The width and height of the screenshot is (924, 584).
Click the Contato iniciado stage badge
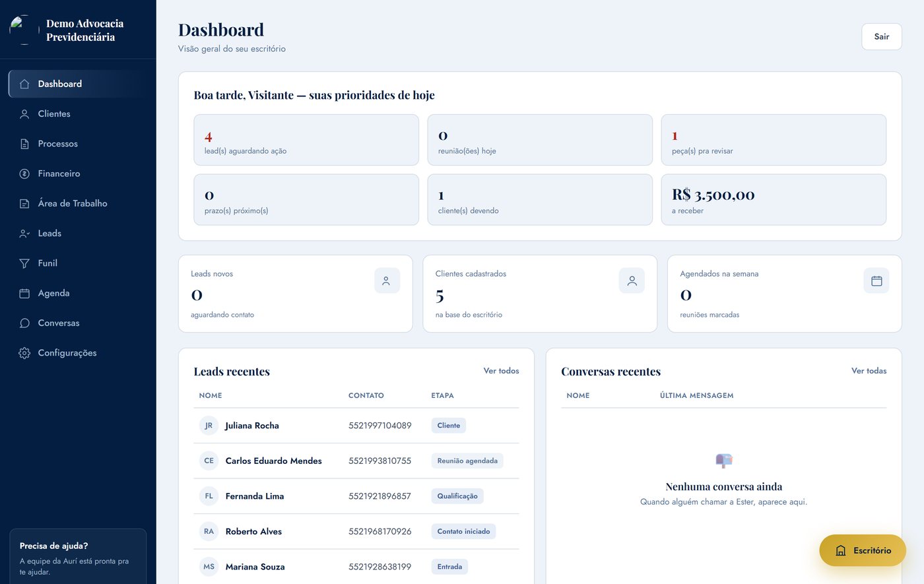464,531
